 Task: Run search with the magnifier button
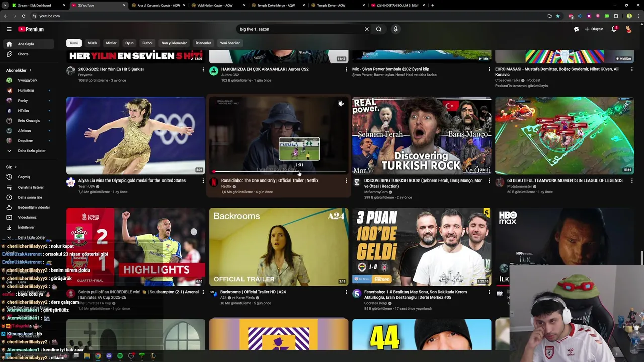pos(379,29)
